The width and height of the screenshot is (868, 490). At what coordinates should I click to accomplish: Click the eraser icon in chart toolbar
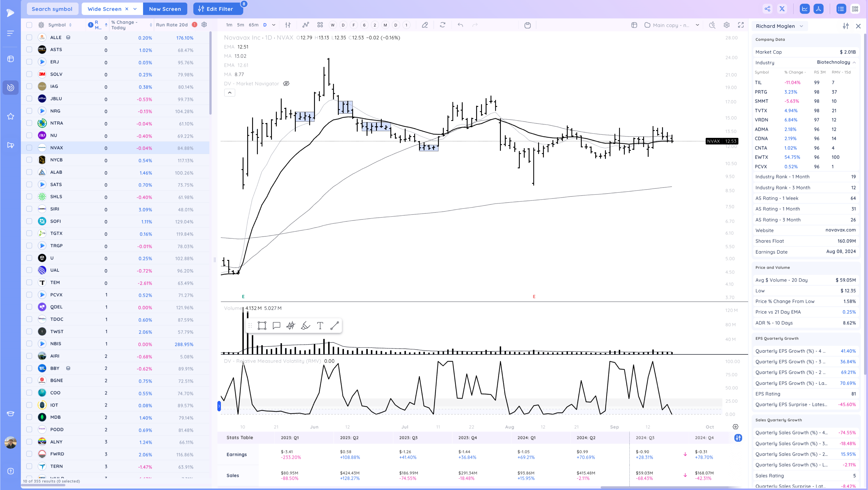click(425, 25)
